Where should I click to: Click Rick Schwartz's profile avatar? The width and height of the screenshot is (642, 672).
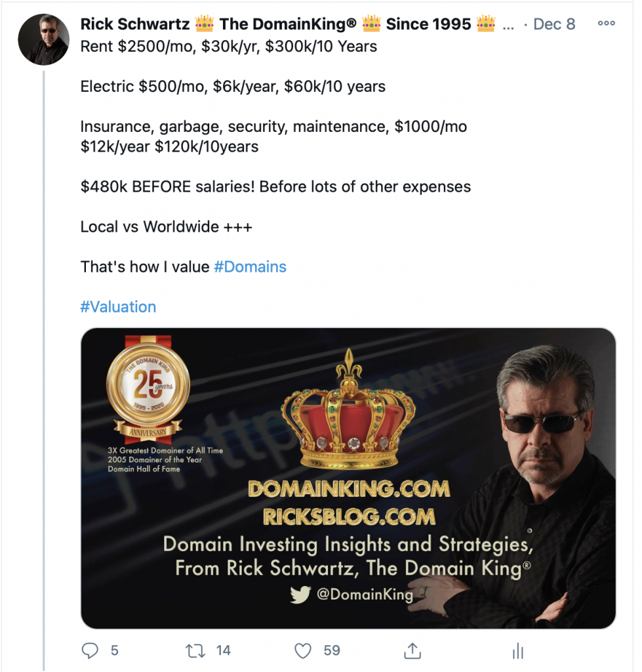(x=43, y=39)
